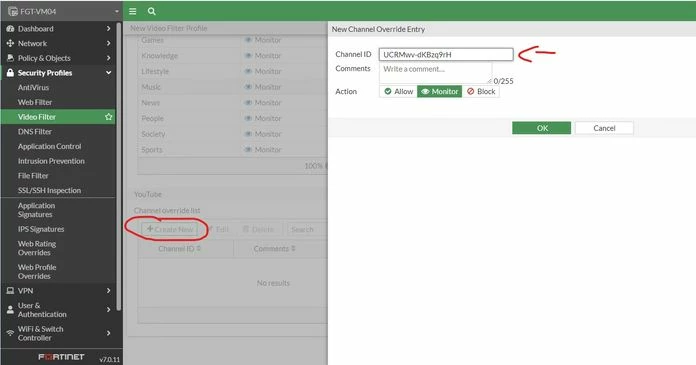Click the Delete button

[258, 230]
